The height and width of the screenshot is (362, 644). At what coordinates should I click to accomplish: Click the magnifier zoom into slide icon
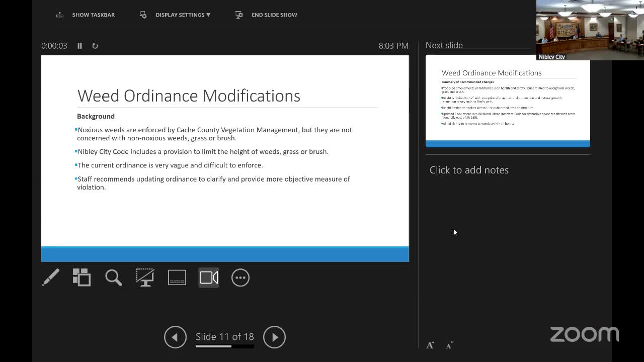(113, 278)
